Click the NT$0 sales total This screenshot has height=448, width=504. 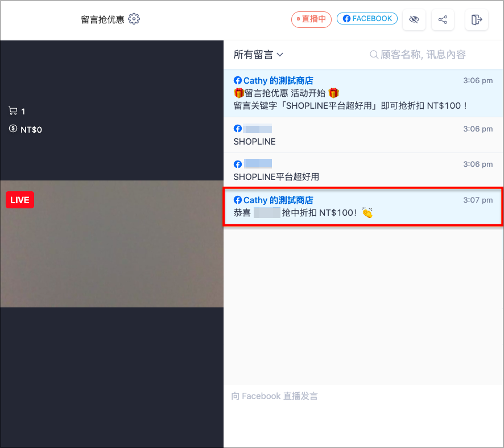31,130
